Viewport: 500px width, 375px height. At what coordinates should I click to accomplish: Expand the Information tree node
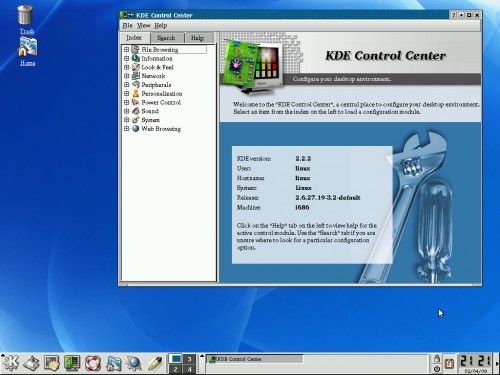click(127, 58)
